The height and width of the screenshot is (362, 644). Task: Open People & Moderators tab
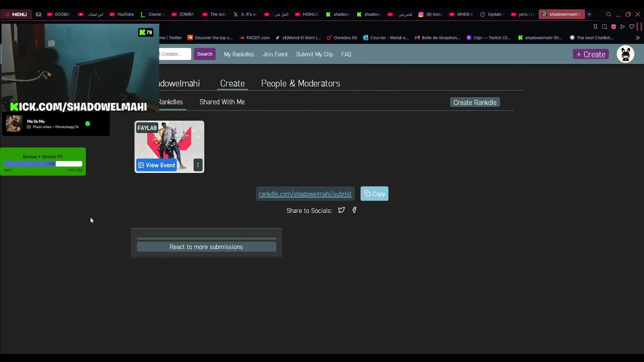coord(300,83)
